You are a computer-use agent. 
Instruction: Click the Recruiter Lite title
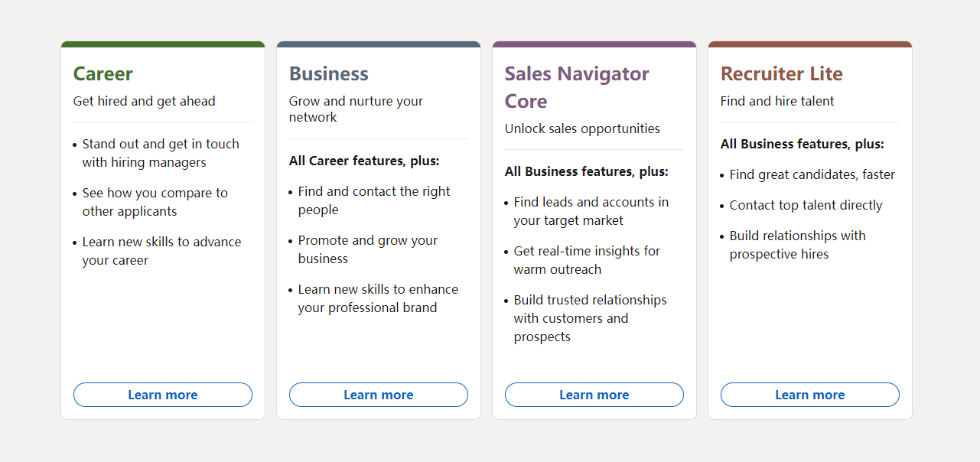click(782, 74)
